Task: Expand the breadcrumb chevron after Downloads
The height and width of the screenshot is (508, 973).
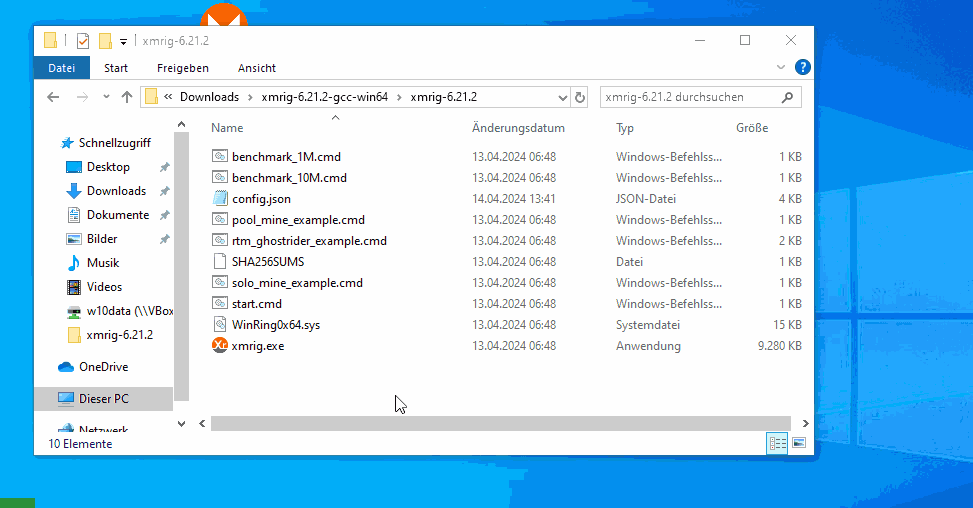Action: [x=250, y=97]
